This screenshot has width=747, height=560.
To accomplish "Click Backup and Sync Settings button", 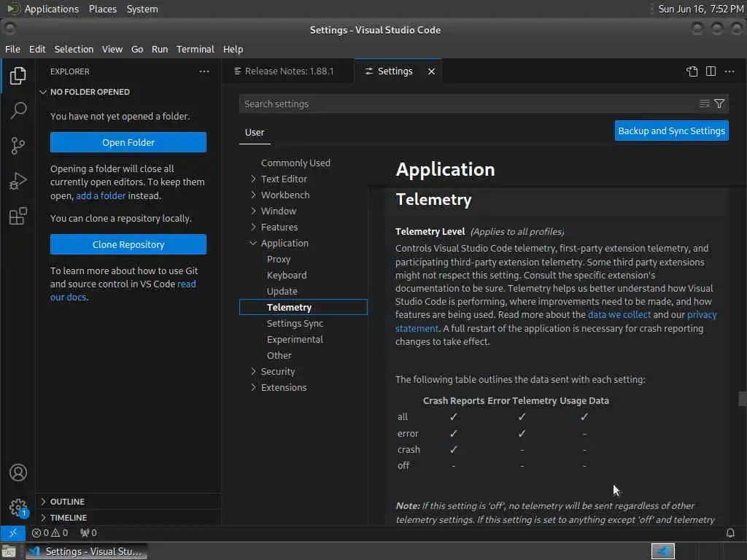I will (671, 131).
